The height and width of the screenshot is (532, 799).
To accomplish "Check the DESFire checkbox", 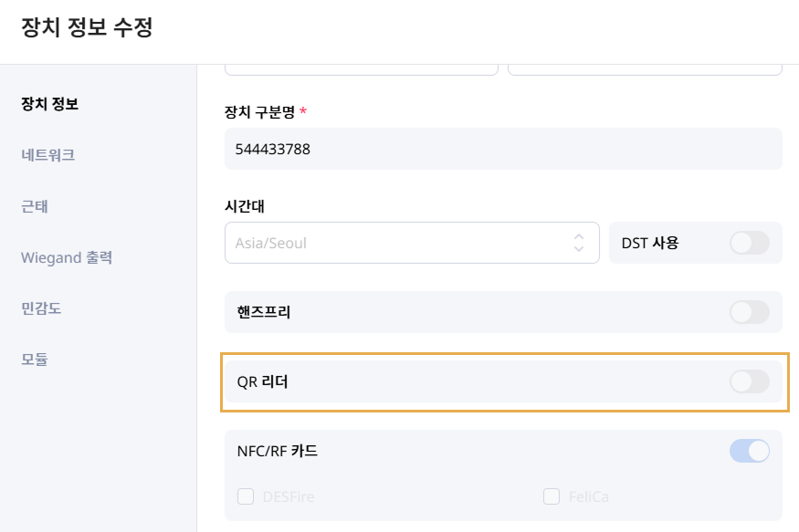I will 246,496.
